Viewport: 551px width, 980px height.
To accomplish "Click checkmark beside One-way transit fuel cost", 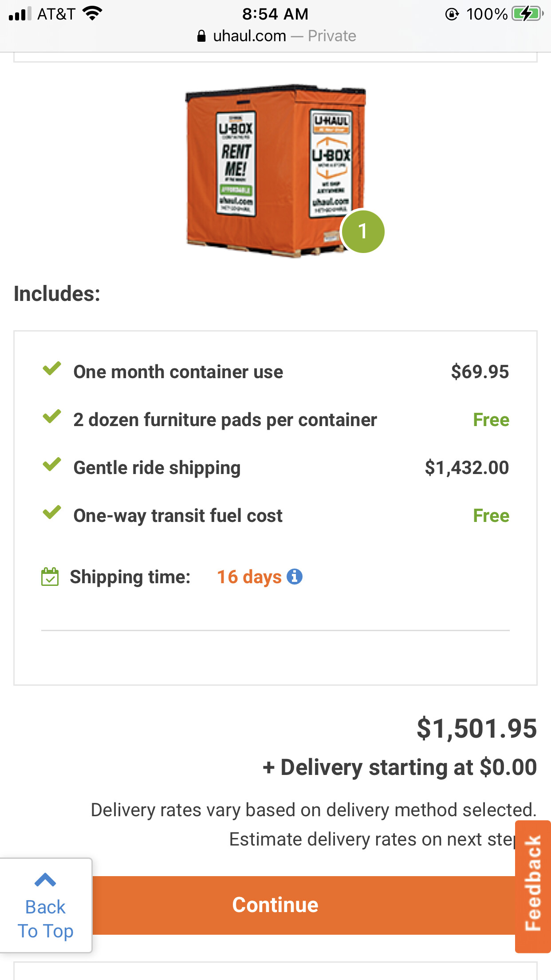I will (52, 512).
